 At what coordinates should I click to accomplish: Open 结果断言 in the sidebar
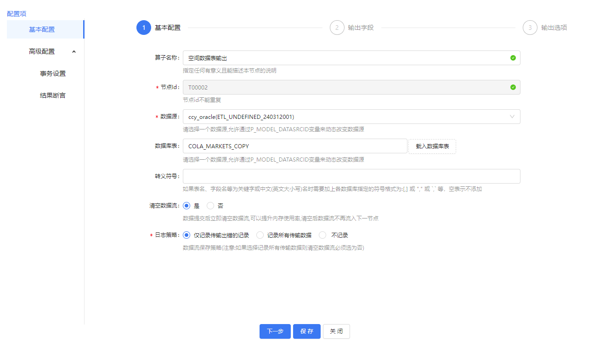coord(53,95)
